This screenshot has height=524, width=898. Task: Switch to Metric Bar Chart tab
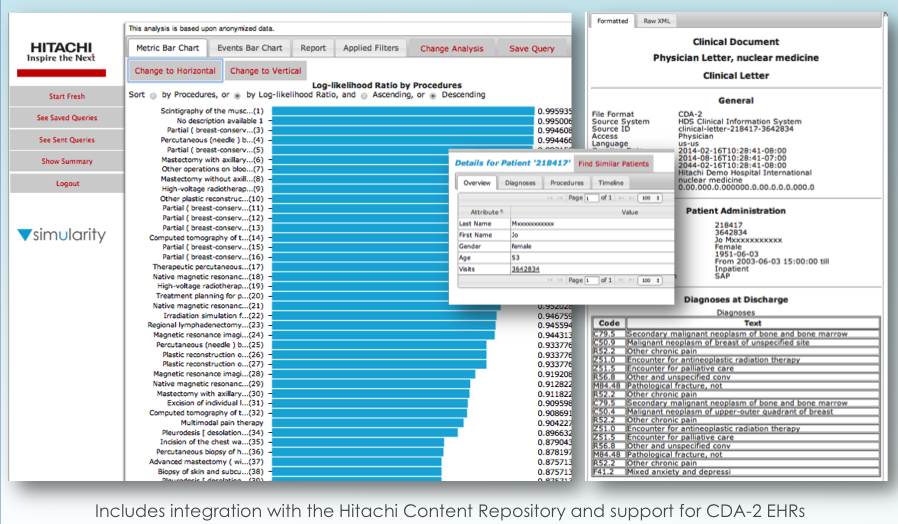coord(167,48)
